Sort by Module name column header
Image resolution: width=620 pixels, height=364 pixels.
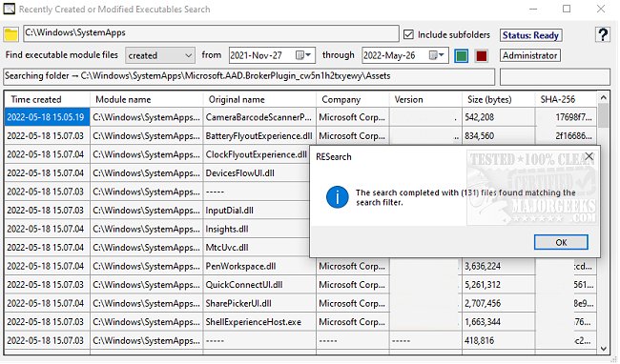146,99
